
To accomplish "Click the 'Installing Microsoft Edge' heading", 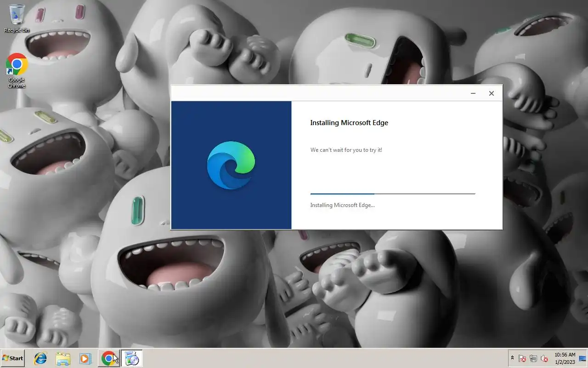I will point(349,123).
